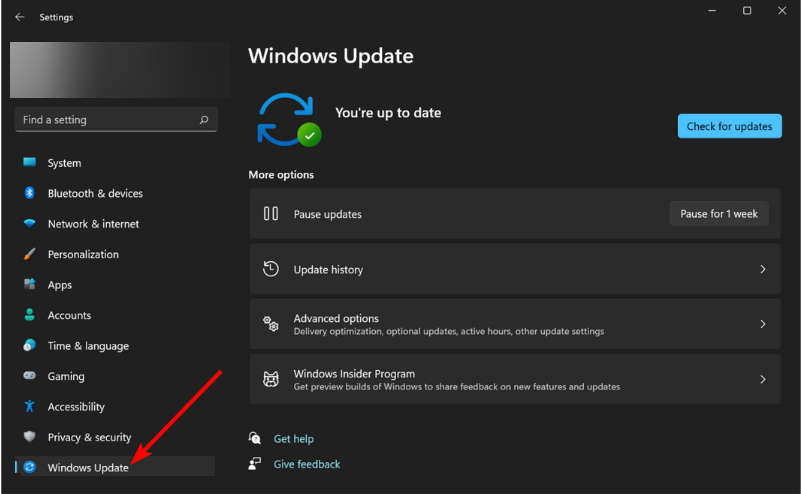Open Apps settings in sidebar
The image size is (801, 494).
coord(60,285)
